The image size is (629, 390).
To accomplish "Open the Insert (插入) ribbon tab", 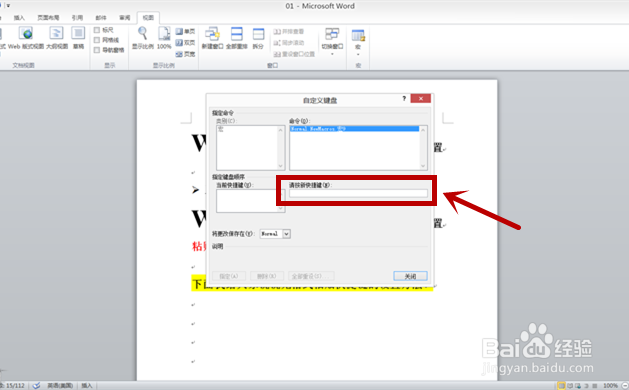I will (x=19, y=18).
